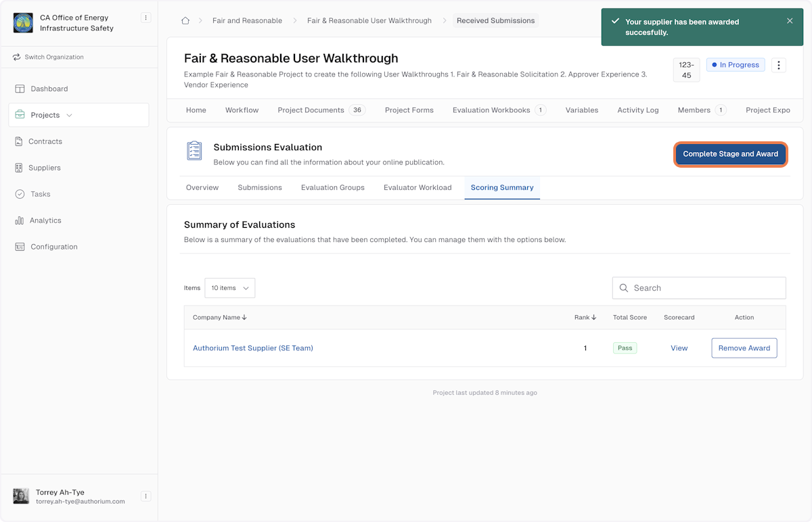Open the Evaluation Groups sub-tab
Screen dimensions: 812x522
[x=333, y=188]
